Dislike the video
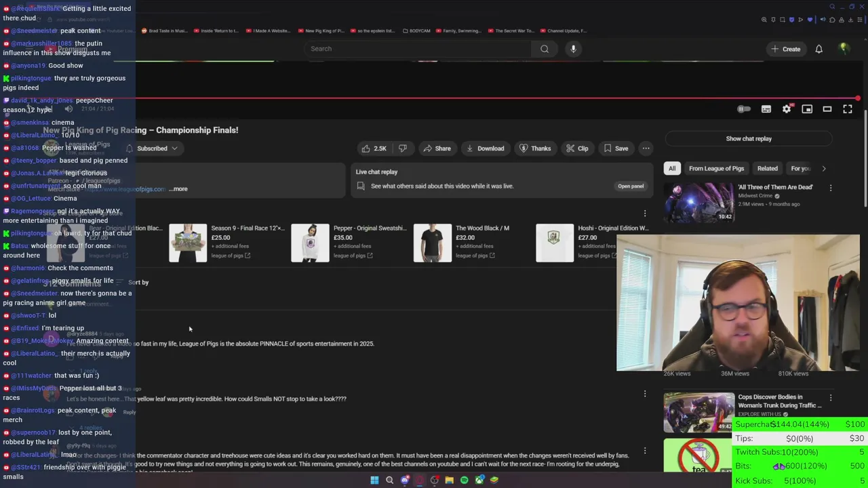 403,148
